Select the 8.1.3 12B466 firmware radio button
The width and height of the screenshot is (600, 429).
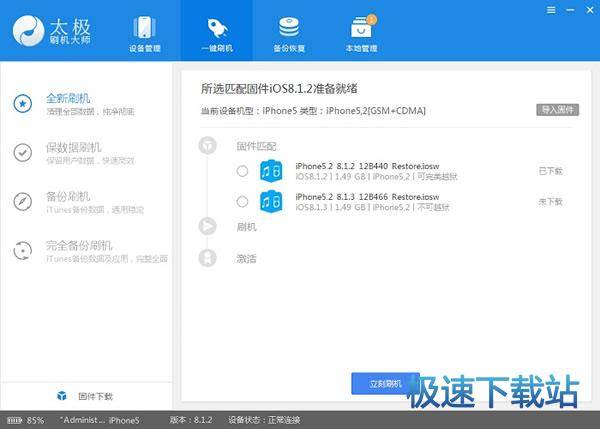tap(242, 201)
